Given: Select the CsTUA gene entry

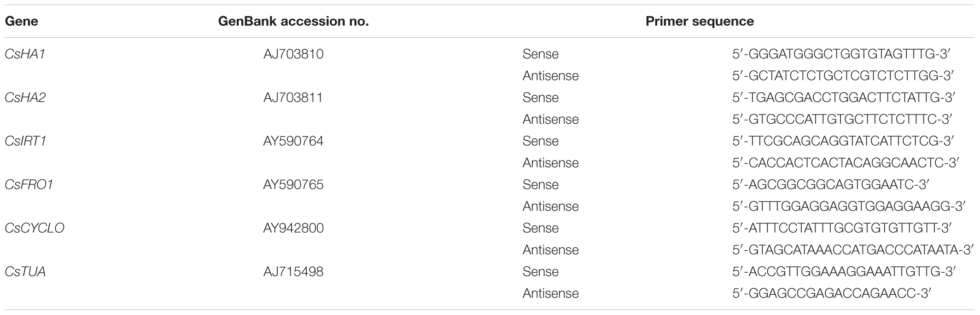Looking at the screenshot, I should (25, 272).
